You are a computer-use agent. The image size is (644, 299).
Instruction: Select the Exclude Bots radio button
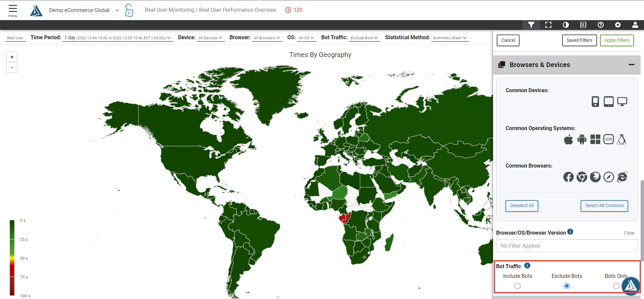point(567,286)
